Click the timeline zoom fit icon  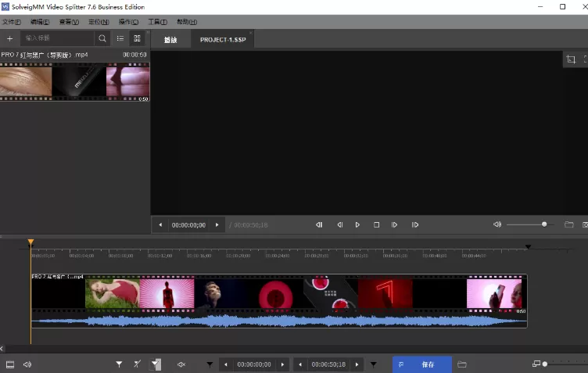(536, 364)
